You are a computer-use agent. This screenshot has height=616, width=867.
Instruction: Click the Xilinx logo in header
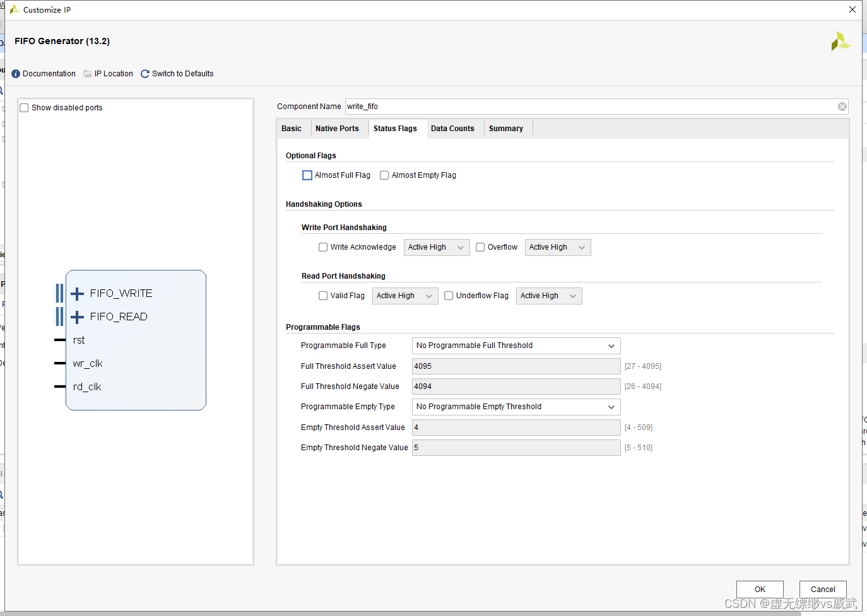[840, 42]
